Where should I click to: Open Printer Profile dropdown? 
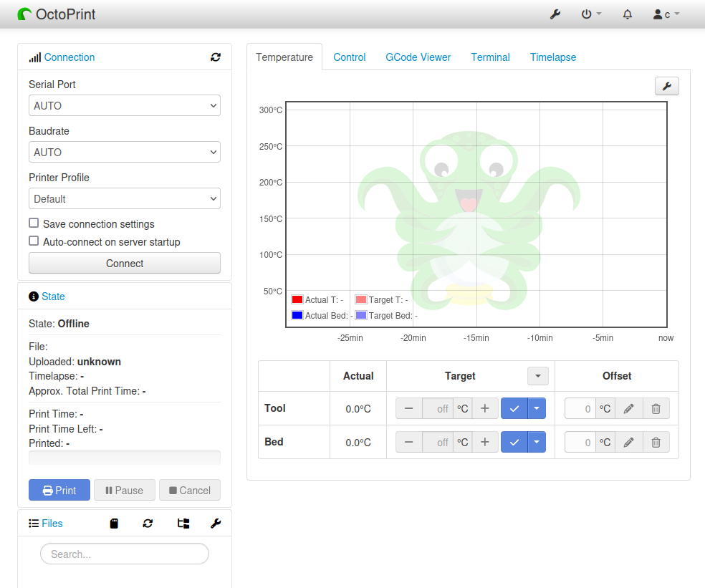(x=125, y=198)
